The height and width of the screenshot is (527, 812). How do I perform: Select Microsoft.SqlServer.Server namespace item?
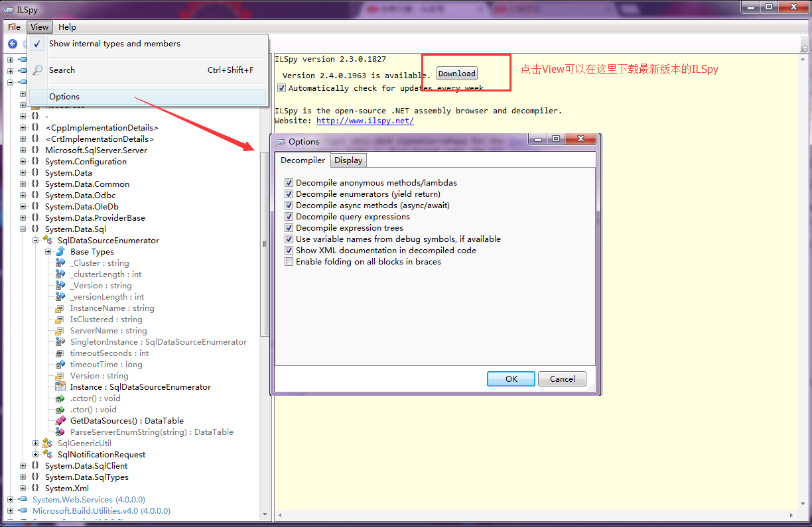tap(96, 150)
